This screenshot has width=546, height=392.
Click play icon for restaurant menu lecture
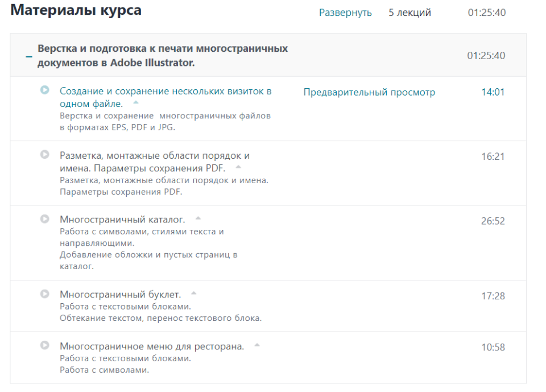[45, 345]
